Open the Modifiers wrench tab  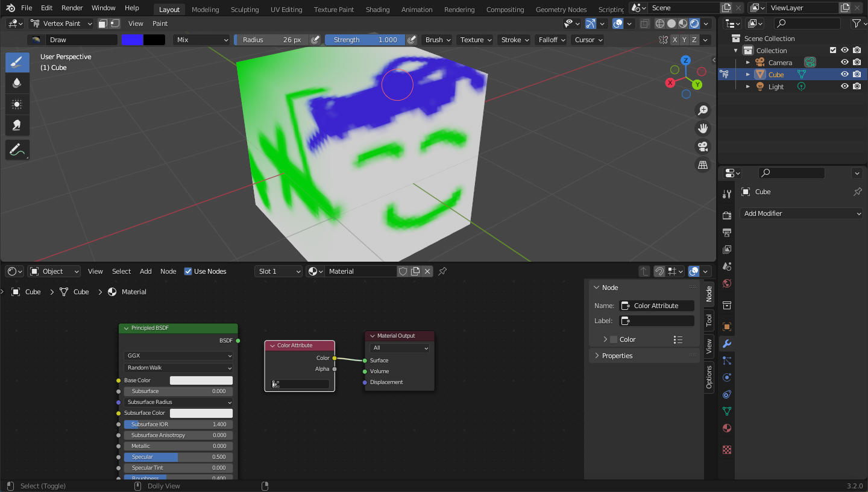pos(727,344)
